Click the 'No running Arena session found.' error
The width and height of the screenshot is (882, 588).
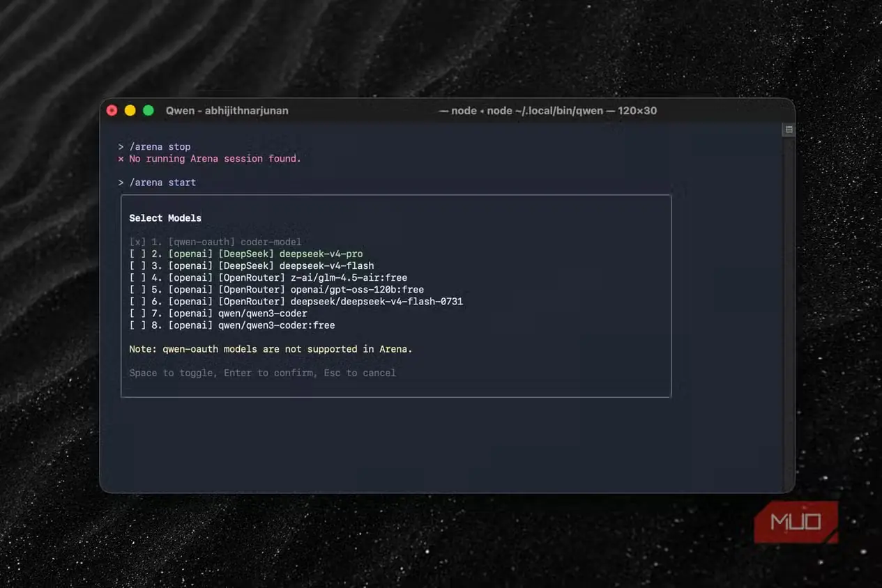[215, 158]
